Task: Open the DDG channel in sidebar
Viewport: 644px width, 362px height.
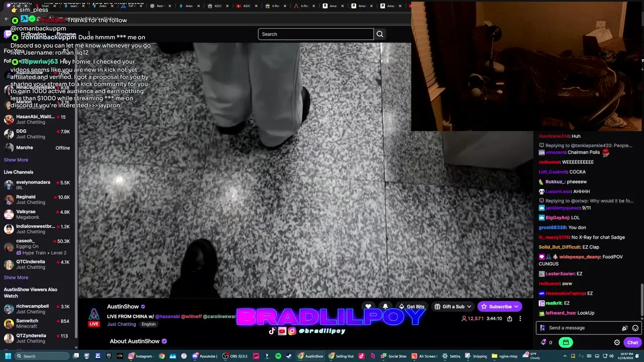Action: (x=38, y=134)
